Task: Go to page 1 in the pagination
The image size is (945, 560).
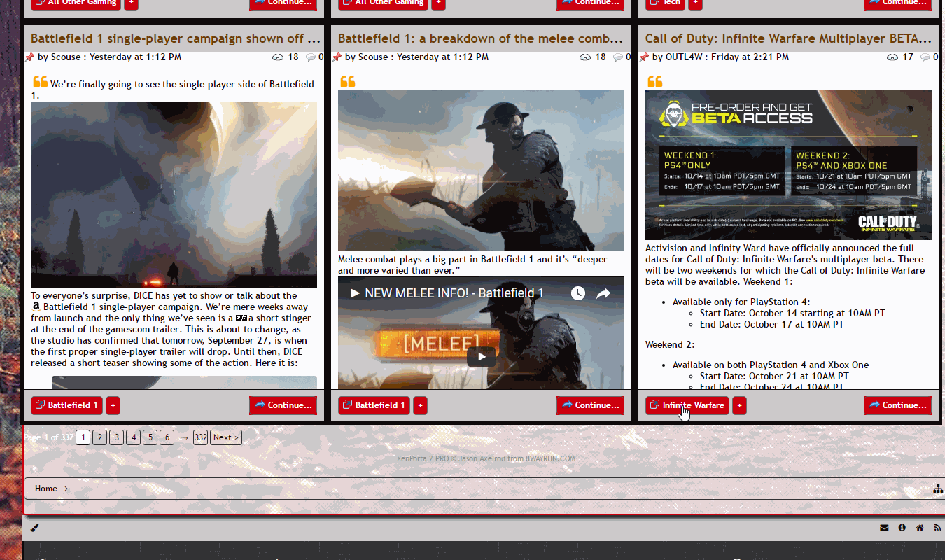Action: [x=83, y=437]
